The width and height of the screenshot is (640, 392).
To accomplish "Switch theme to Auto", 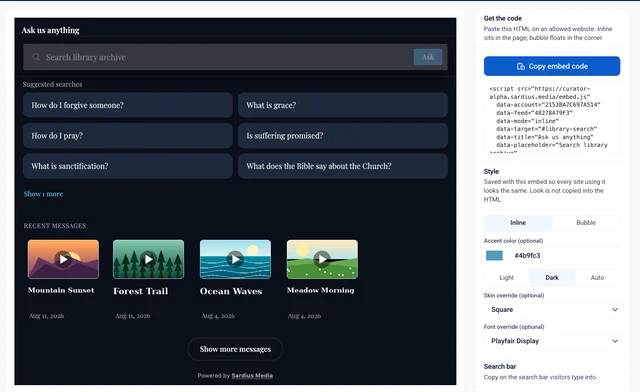I will [x=597, y=278].
